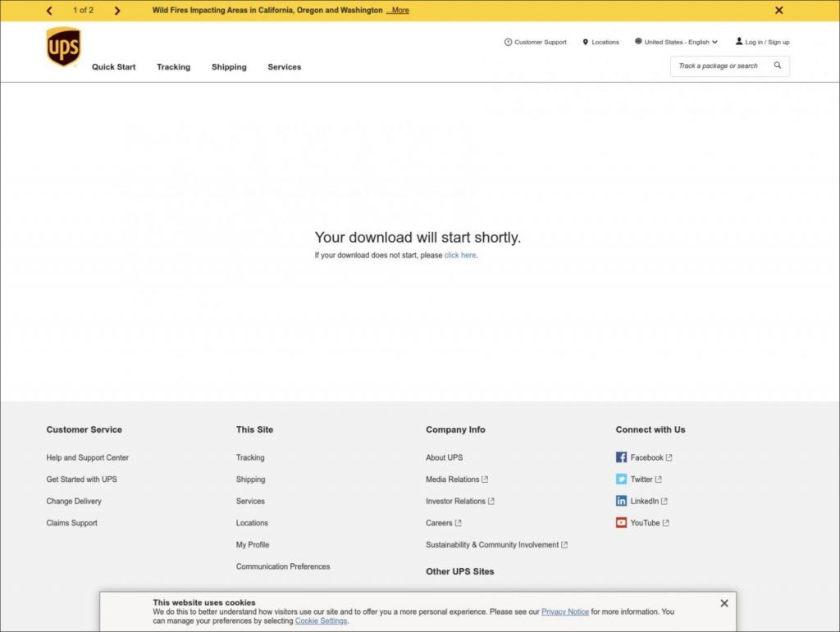Image resolution: width=840 pixels, height=632 pixels.
Task: Click the Twitter bird icon
Action: 621,479
